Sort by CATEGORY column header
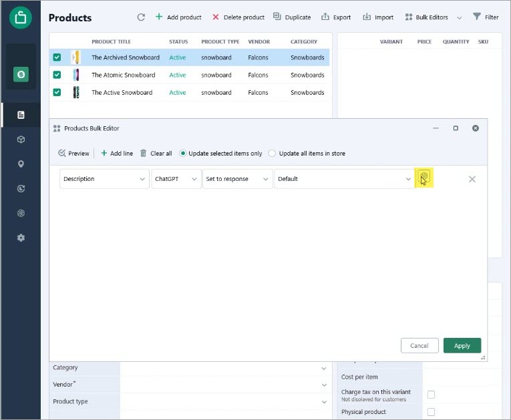This screenshot has width=511, height=420. coord(304,41)
